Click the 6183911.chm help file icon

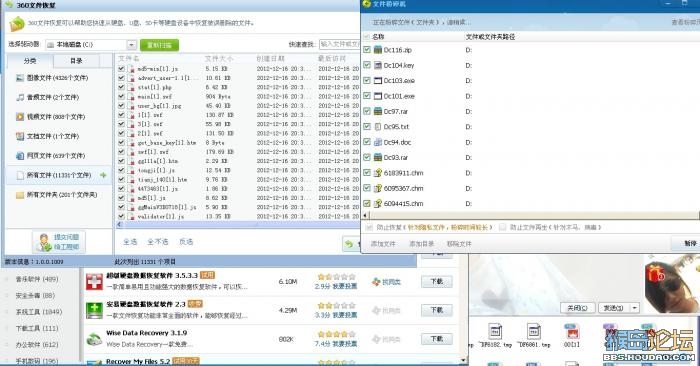pos(378,173)
